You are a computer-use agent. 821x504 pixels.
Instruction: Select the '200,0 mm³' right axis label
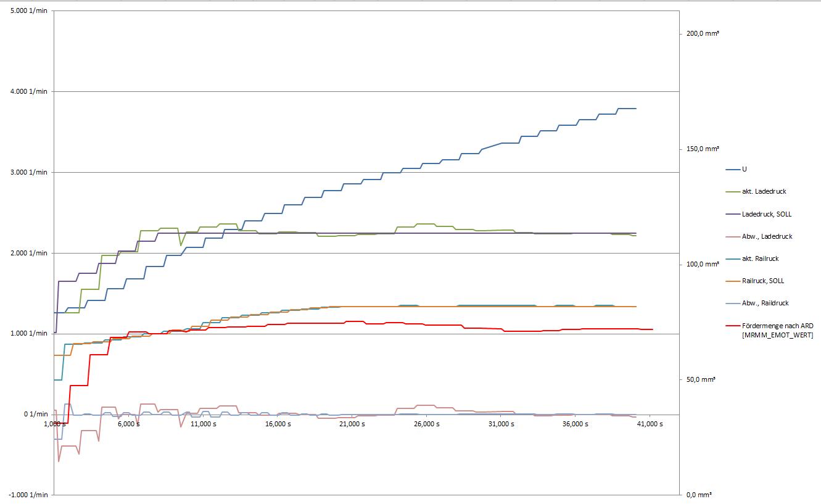click(703, 34)
